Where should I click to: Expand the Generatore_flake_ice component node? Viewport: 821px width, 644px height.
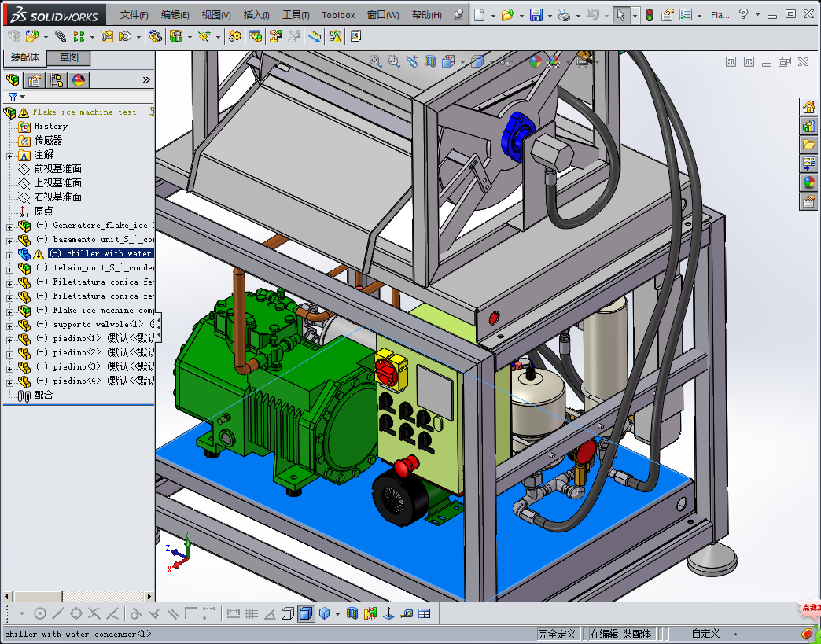9,226
